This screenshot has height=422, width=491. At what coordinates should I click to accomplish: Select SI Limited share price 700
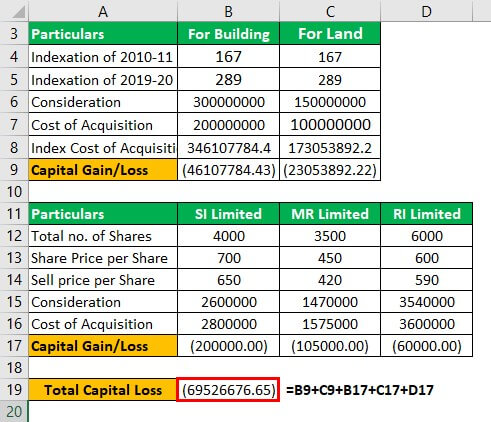pos(228,258)
